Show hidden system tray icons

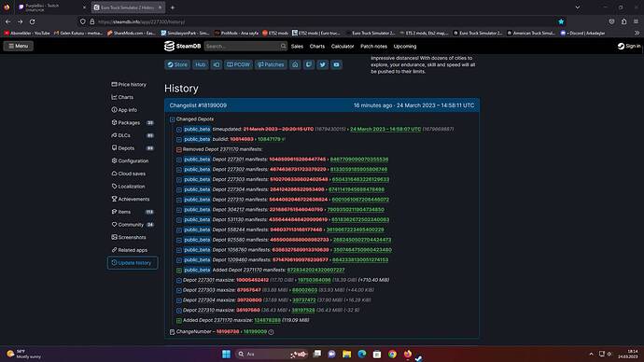[x=591, y=354]
